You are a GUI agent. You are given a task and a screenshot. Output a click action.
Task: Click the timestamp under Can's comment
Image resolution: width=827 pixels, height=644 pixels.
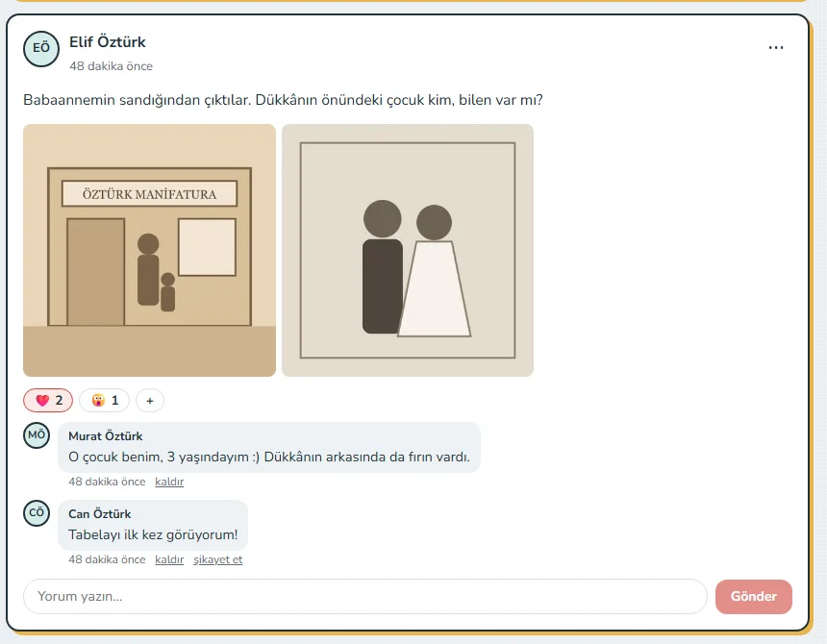(107, 559)
